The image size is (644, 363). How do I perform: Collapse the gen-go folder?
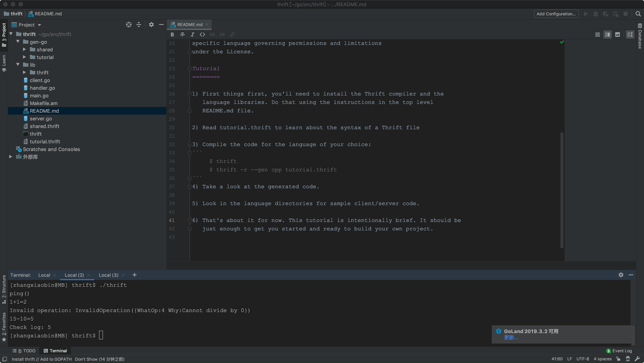click(18, 42)
